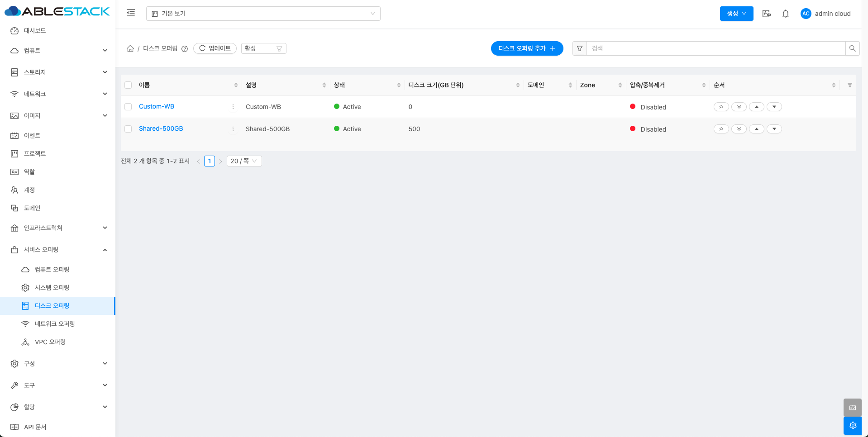This screenshot has width=868, height=437.
Task: Click the 검색 search input field
Action: point(715,48)
